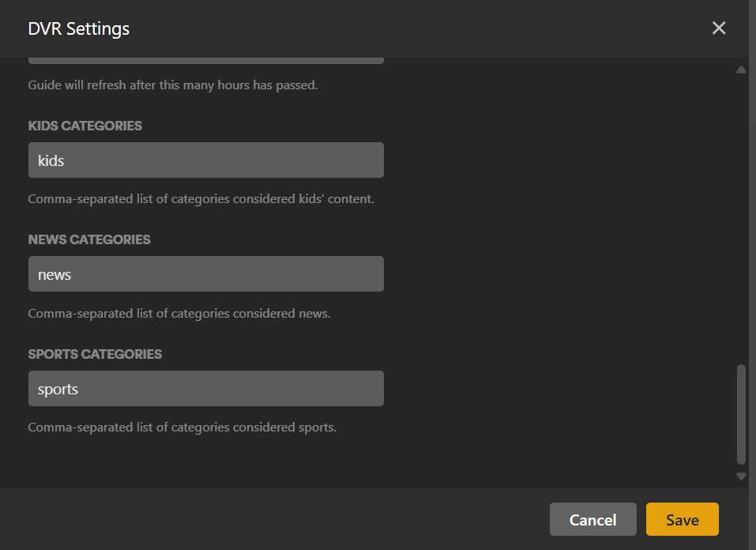The image size is (756, 550).
Task: Click the KIDS CATEGORIES heading label
Action: [x=85, y=126]
